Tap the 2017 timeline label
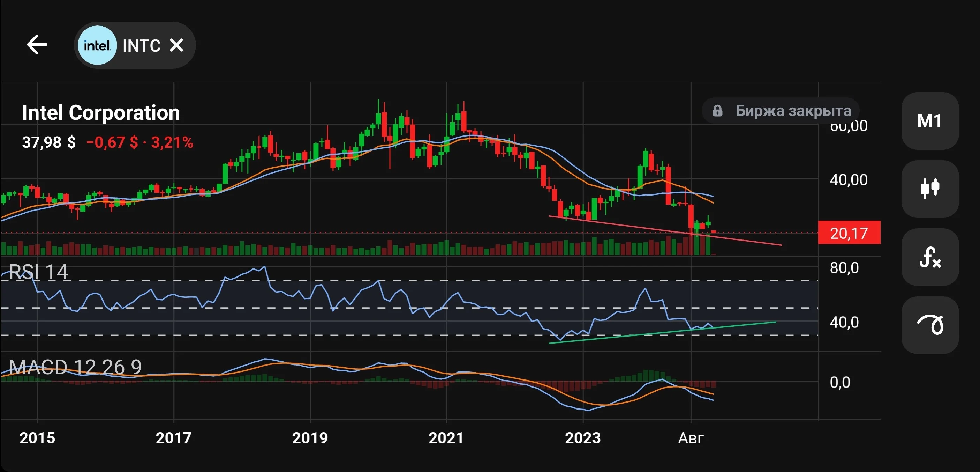Screen dimensions: 980x472 tap(173, 438)
